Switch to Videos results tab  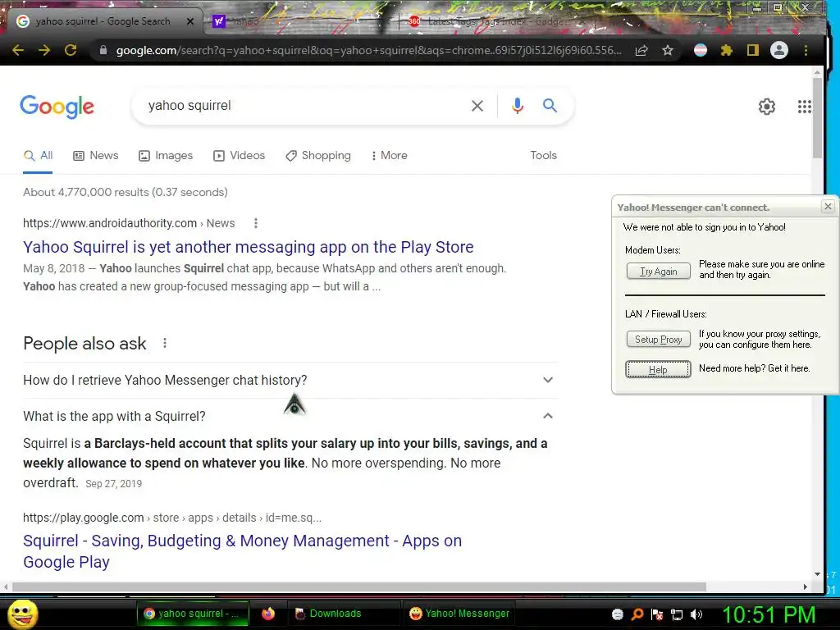[x=239, y=155]
